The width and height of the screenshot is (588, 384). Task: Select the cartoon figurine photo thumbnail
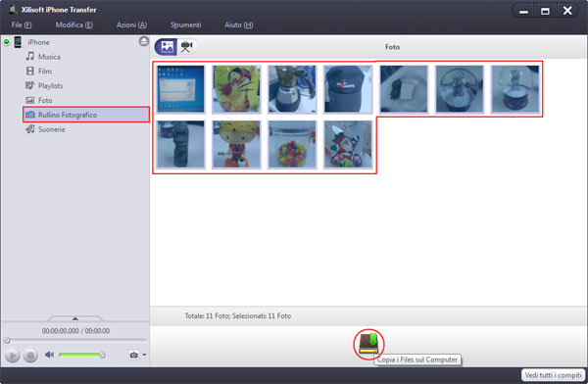(x=236, y=144)
